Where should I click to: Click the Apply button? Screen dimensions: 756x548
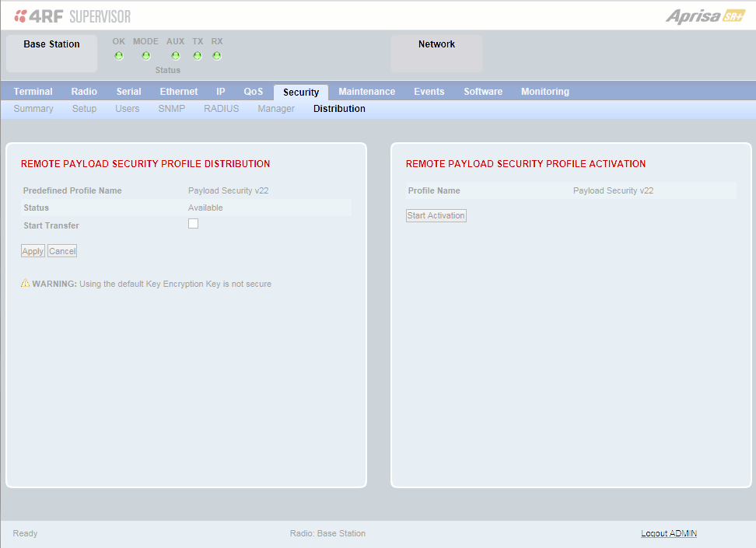33,251
